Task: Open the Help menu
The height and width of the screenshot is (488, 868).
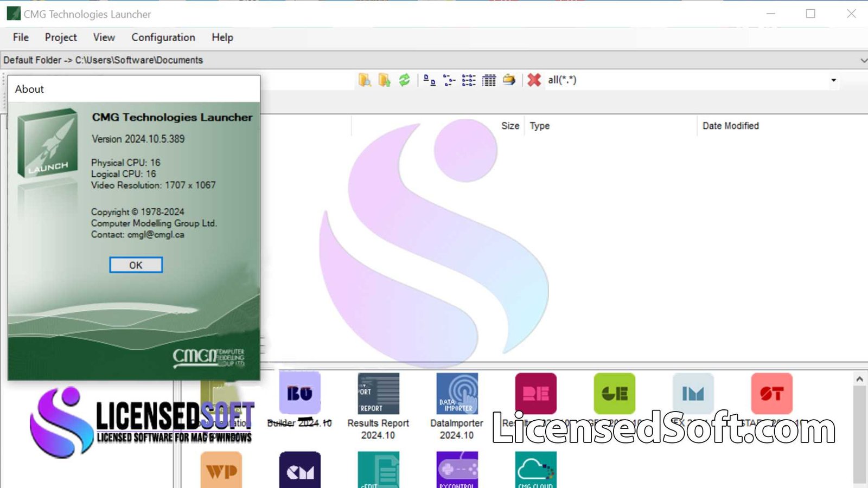Action: [222, 37]
